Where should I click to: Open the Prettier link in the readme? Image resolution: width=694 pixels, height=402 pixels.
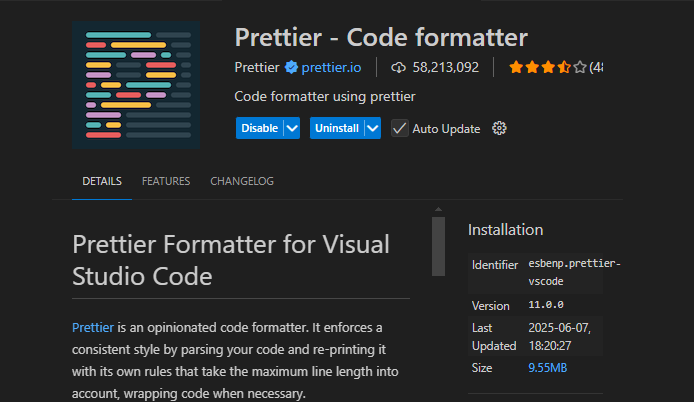pyautogui.click(x=93, y=328)
